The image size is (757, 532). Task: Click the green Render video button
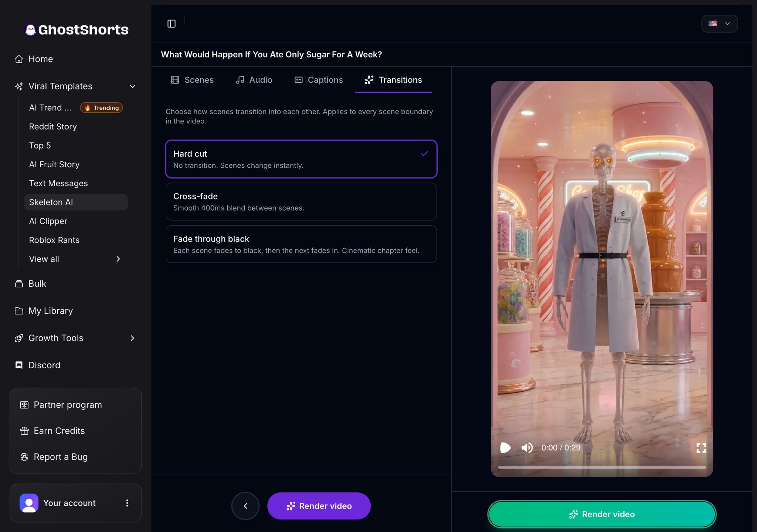pyautogui.click(x=602, y=514)
